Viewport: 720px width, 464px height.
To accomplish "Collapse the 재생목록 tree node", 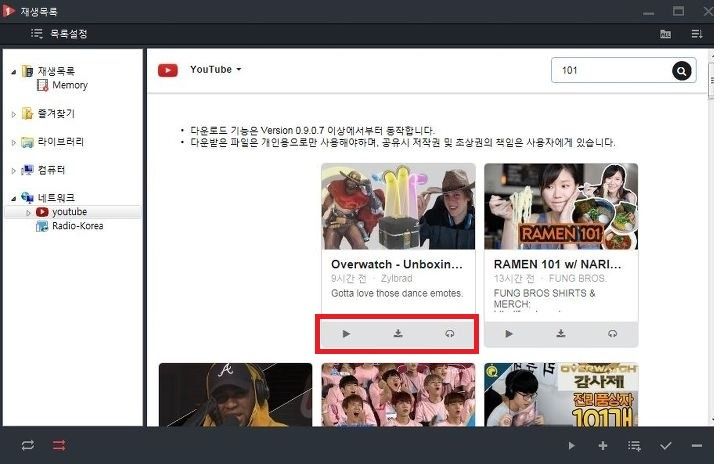I will (14, 72).
